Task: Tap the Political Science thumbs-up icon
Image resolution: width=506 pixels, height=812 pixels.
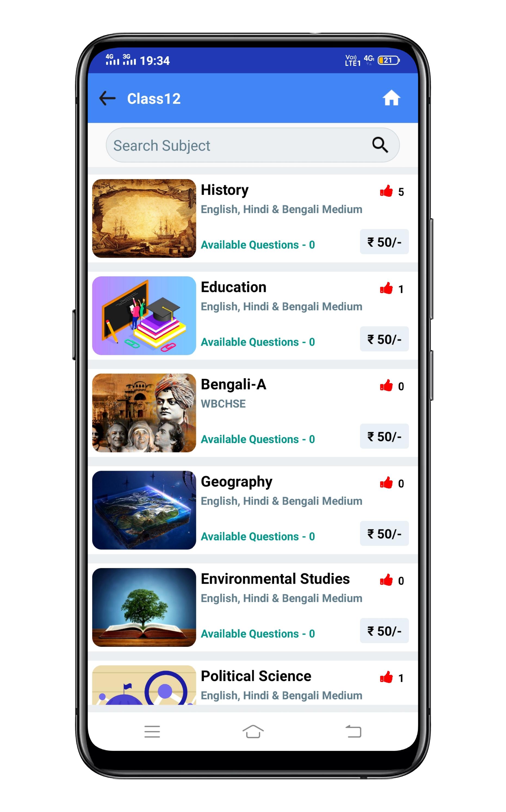Action: pos(386,677)
